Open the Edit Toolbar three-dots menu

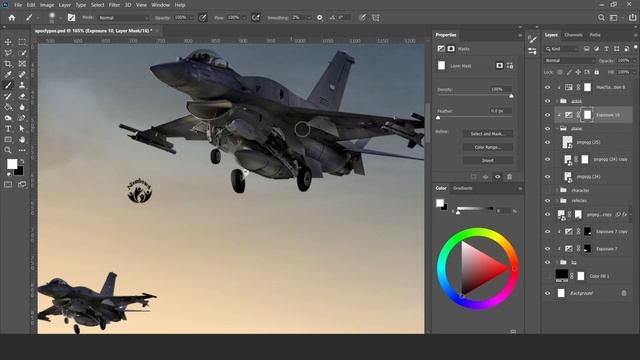coord(22,150)
